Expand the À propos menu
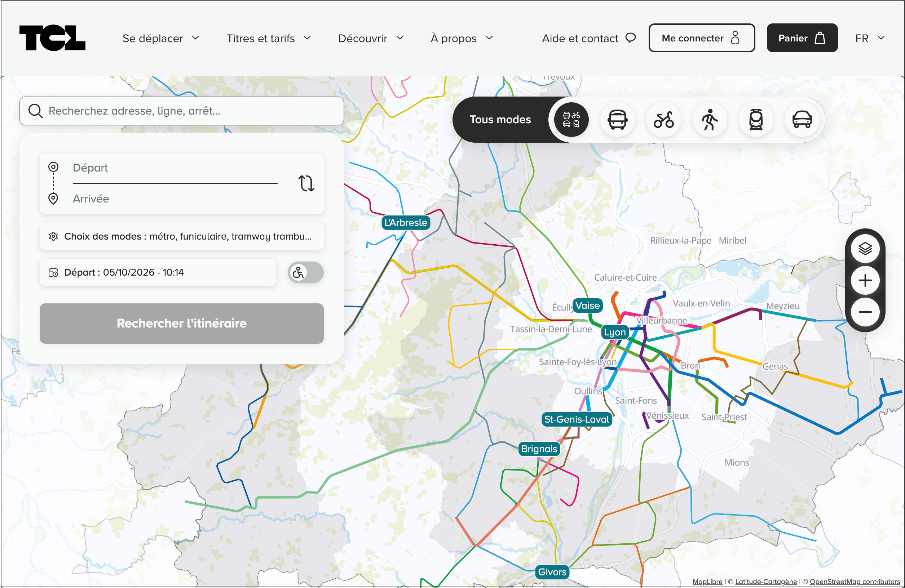This screenshot has height=588, width=905. pyautogui.click(x=461, y=38)
